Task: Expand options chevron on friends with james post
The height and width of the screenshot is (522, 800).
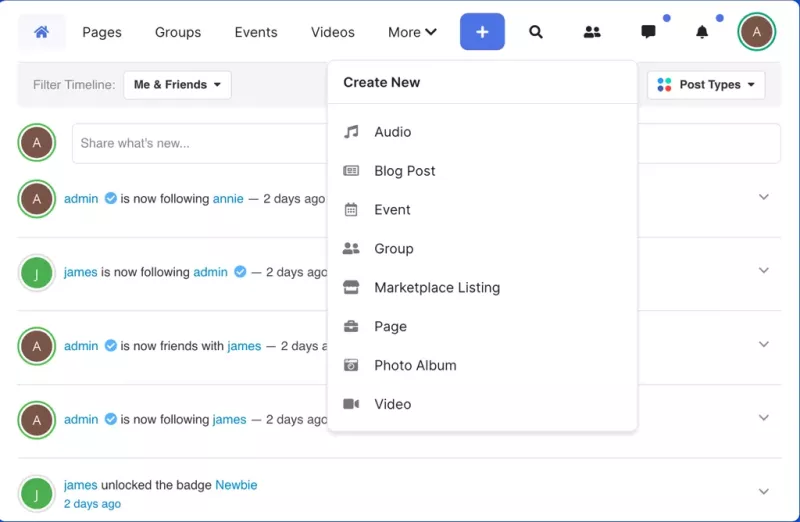Action: (763, 344)
